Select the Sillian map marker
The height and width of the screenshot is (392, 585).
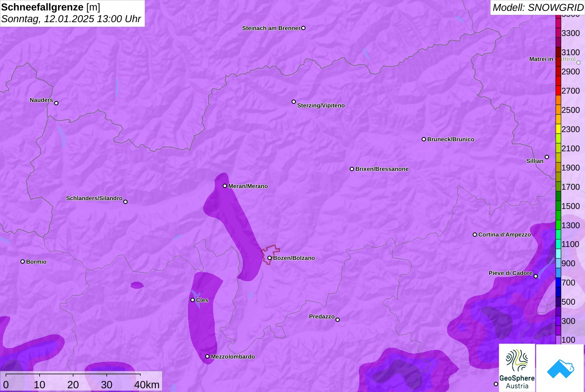tap(547, 157)
